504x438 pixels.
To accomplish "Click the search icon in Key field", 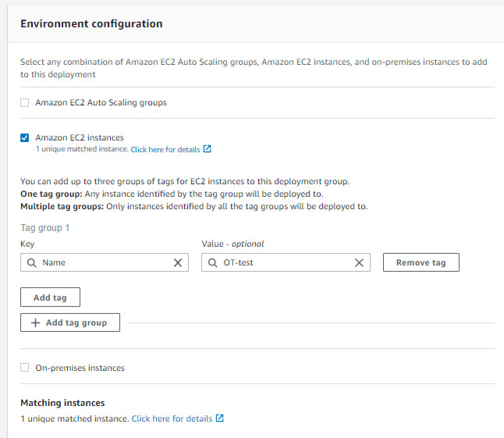I will 31,263.
